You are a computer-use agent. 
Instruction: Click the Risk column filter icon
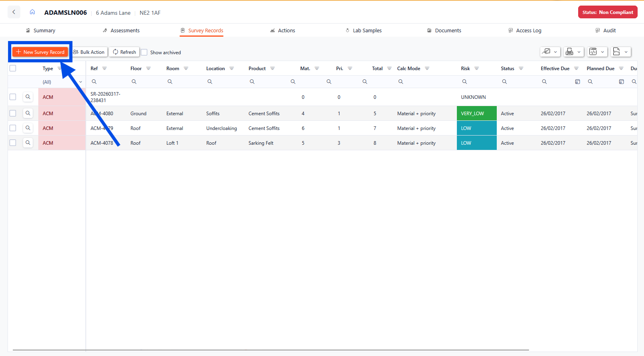476,69
